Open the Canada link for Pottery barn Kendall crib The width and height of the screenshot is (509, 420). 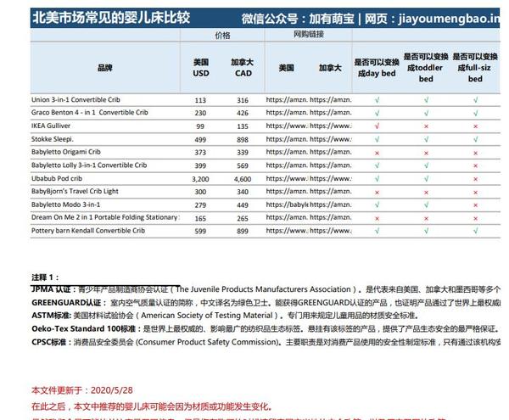pyautogui.click(x=331, y=231)
